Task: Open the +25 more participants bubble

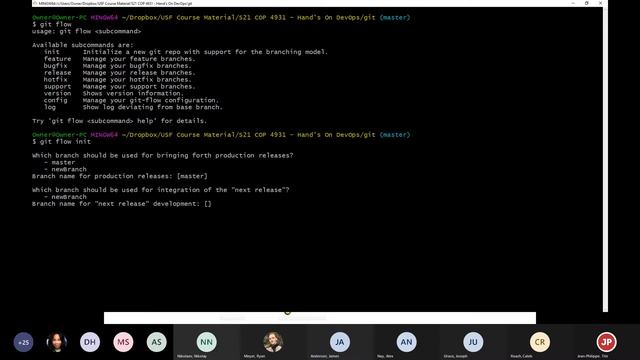Action: coord(23,342)
